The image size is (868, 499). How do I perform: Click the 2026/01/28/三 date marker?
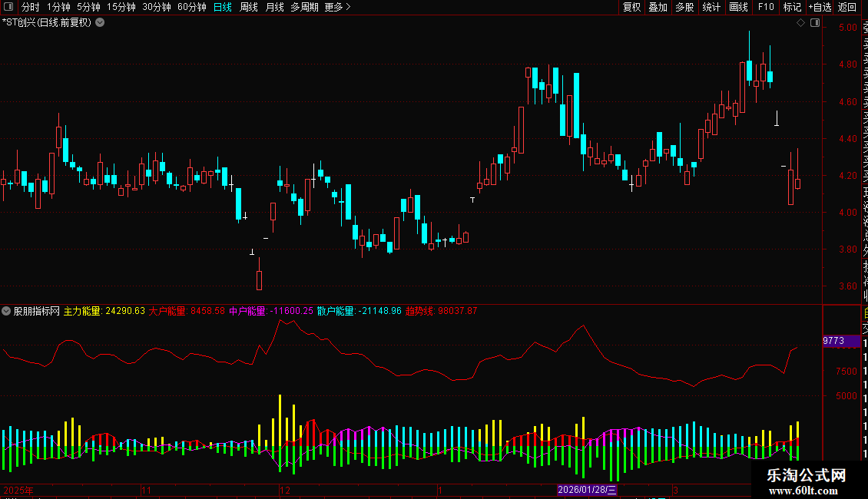[x=587, y=490]
